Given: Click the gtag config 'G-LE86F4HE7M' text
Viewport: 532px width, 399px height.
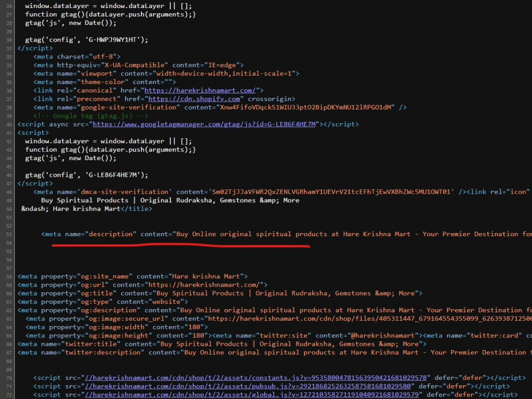Looking at the screenshot, I should click(x=87, y=175).
